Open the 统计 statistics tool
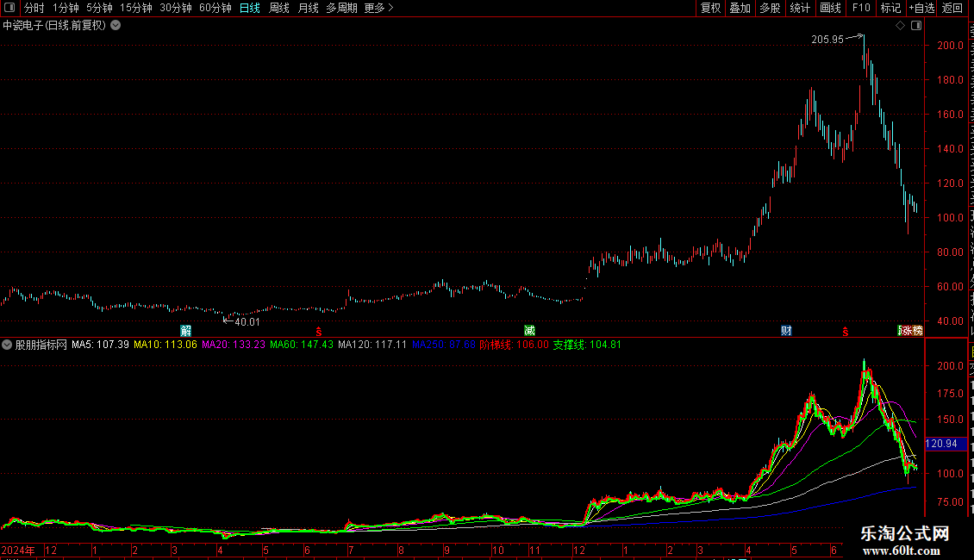The width and height of the screenshot is (974, 560). pyautogui.click(x=799, y=8)
